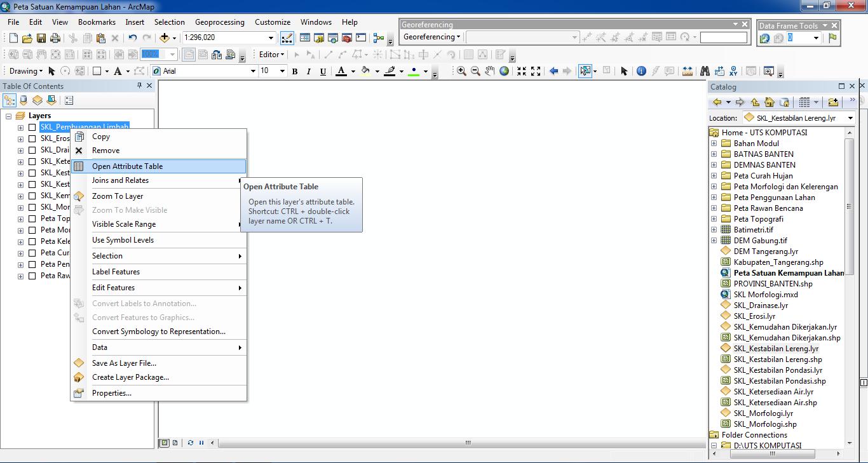Select the Pan hand tool

(490, 71)
